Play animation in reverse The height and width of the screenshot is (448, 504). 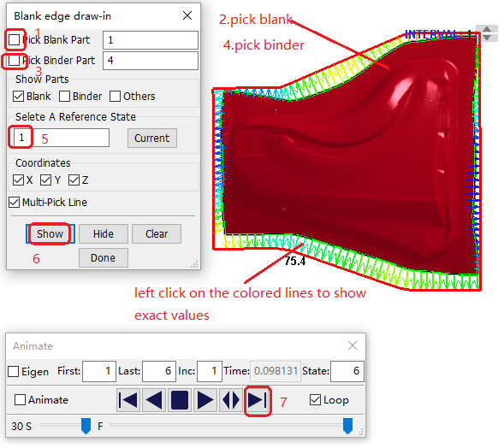point(154,400)
